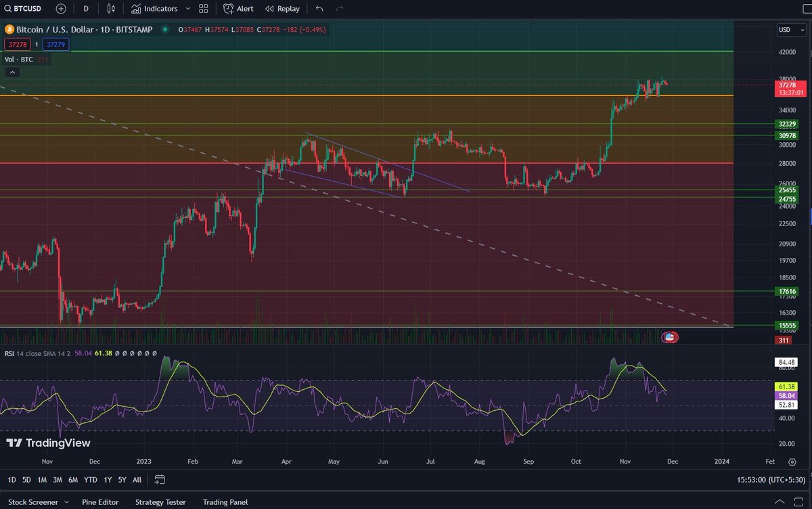Open the Trading Panel tab
Viewport: 812px width, 509px height.
tap(225, 502)
